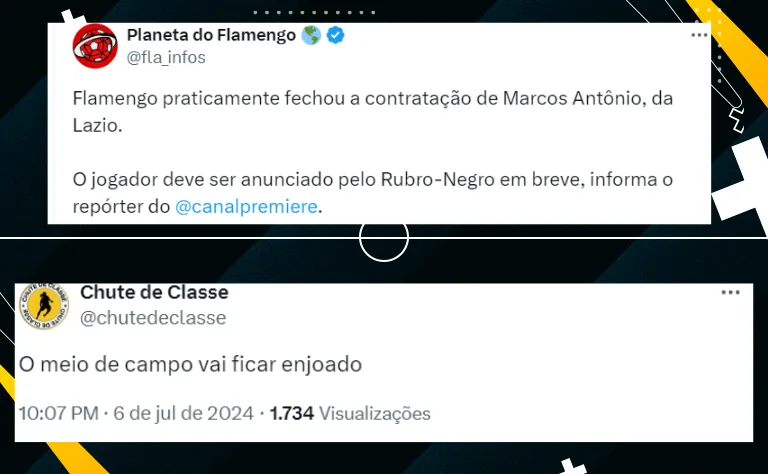Select the last pagination dot at top

click(374, 12)
